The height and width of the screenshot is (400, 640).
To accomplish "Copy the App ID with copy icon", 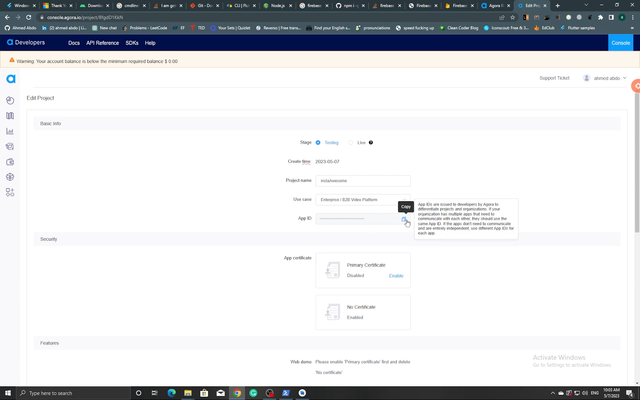I will pos(404,219).
